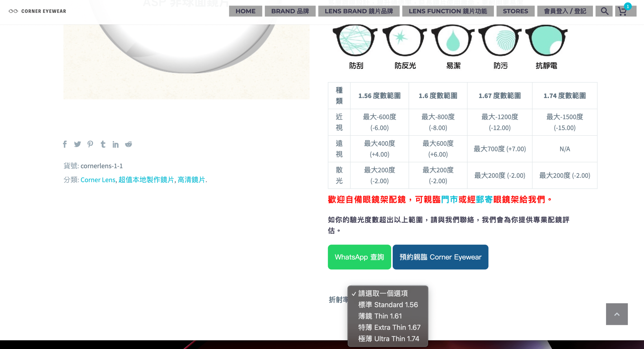Select 標準 Standard 1.56 option
The height and width of the screenshot is (349, 644).
click(388, 305)
